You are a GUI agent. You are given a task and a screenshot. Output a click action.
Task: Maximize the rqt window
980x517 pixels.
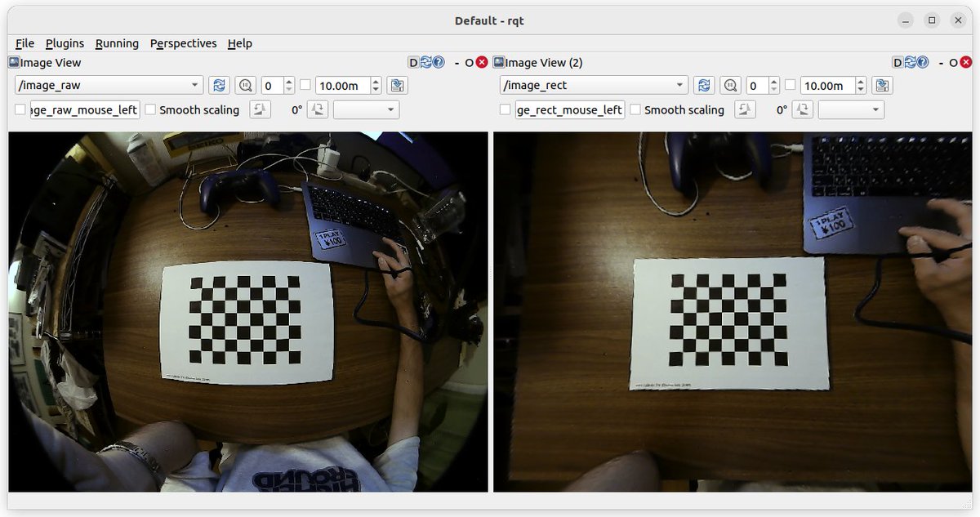click(932, 20)
